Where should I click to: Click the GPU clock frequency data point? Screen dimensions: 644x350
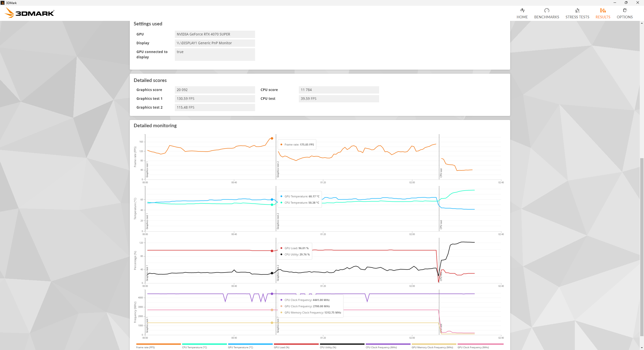click(272, 310)
